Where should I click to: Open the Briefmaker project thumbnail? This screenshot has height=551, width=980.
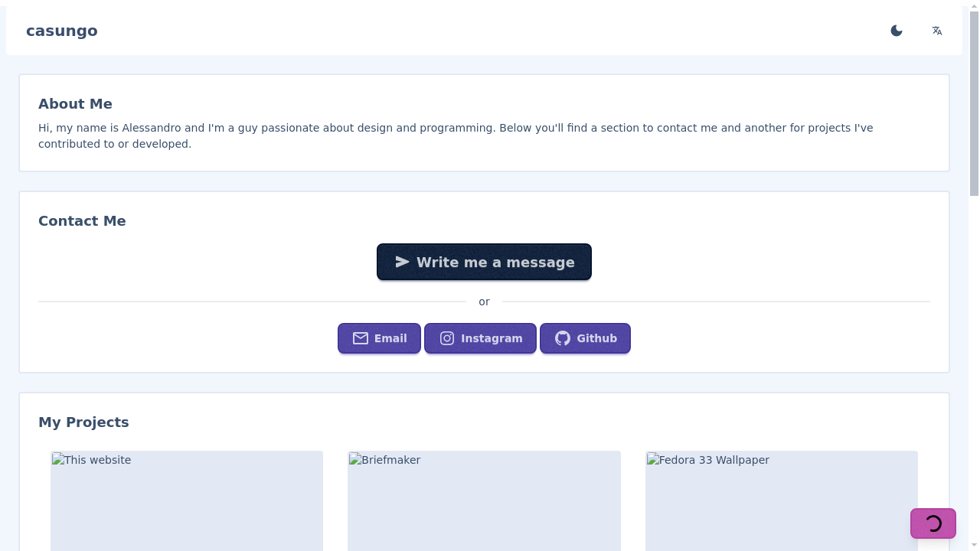484,500
